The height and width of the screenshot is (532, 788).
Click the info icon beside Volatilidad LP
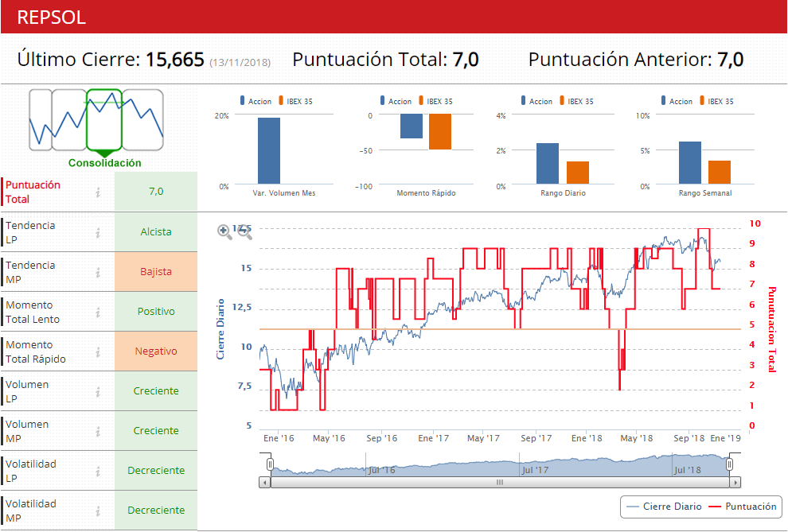tap(98, 471)
